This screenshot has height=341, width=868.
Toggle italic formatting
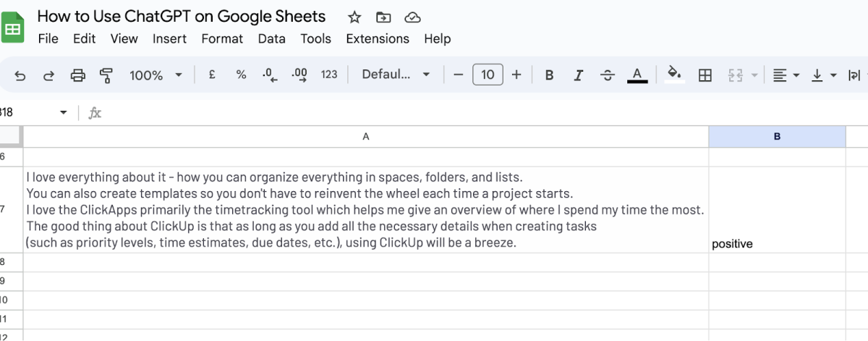click(578, 75)
